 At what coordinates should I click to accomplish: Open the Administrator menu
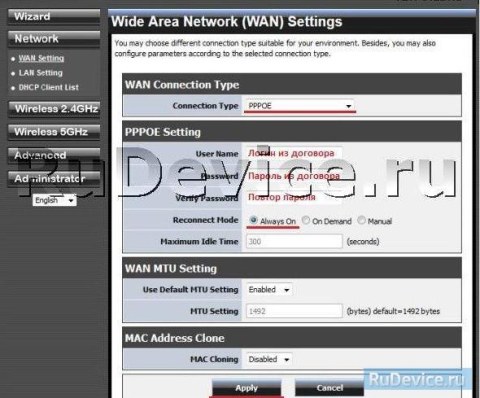click(x=54, y=179)
